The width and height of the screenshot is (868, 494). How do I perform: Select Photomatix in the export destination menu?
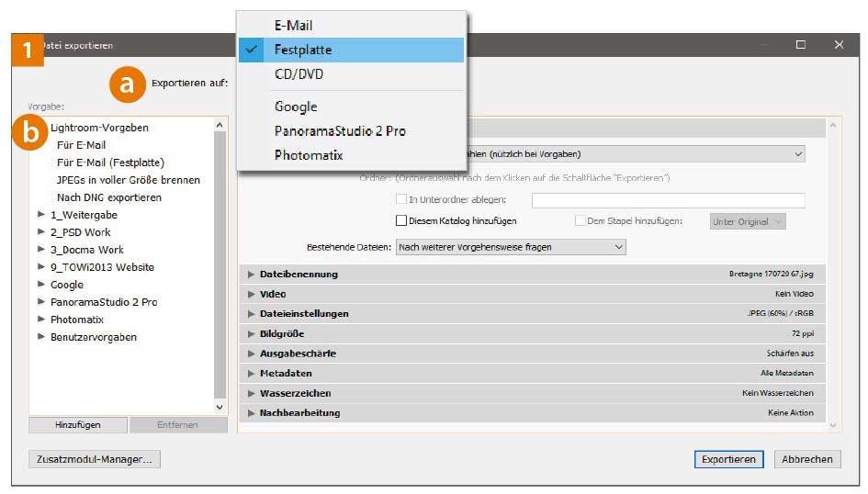309,155
